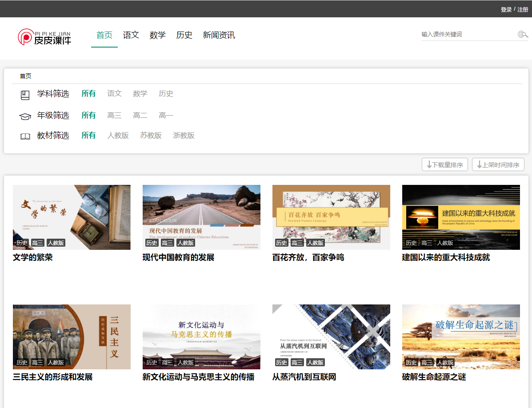Click the 注册 link
This screenshot has width=532, height=408.
click(x=523, y=9)
